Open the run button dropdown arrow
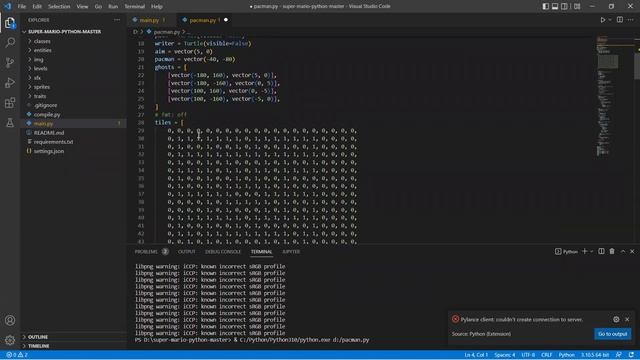Image resolution: width=640 pixels, height=360 pixels. 610,20
